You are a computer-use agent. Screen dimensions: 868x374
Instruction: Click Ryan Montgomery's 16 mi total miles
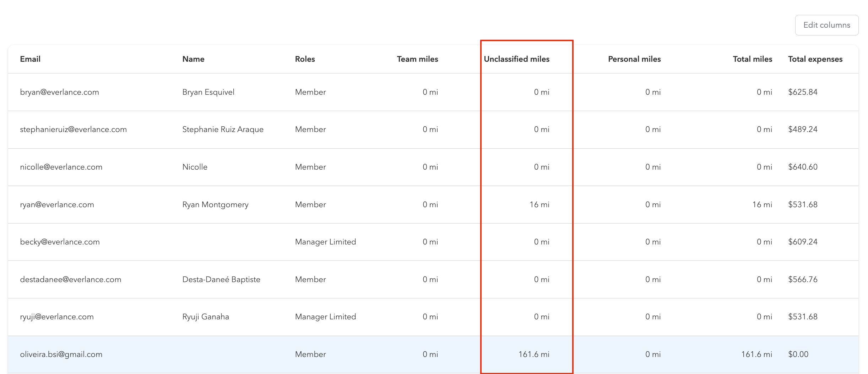(x=762, y=205)
